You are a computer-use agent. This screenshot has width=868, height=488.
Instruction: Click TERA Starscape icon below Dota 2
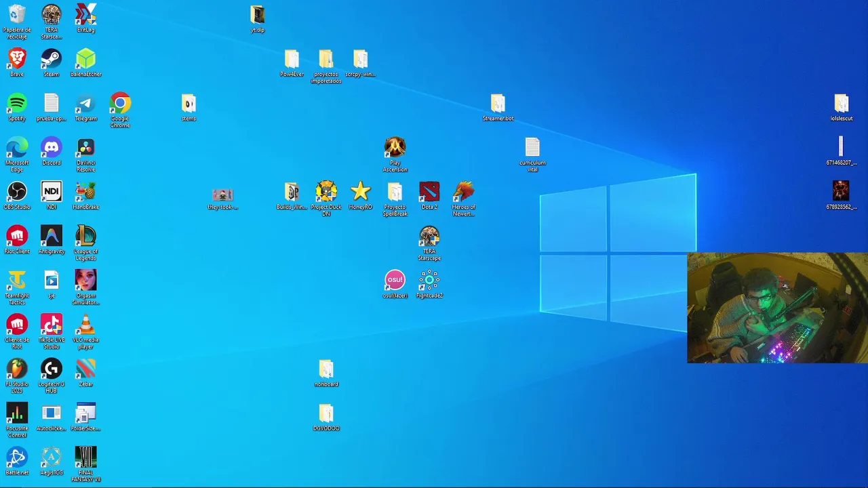tap(429, 236)
